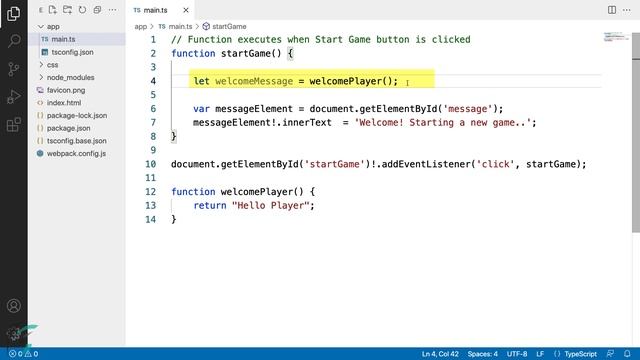Image resolution: width=640 pixels, height=360 pixels.
Task: Click the main.ts breadcrumb segment
Action: point(176,27)
